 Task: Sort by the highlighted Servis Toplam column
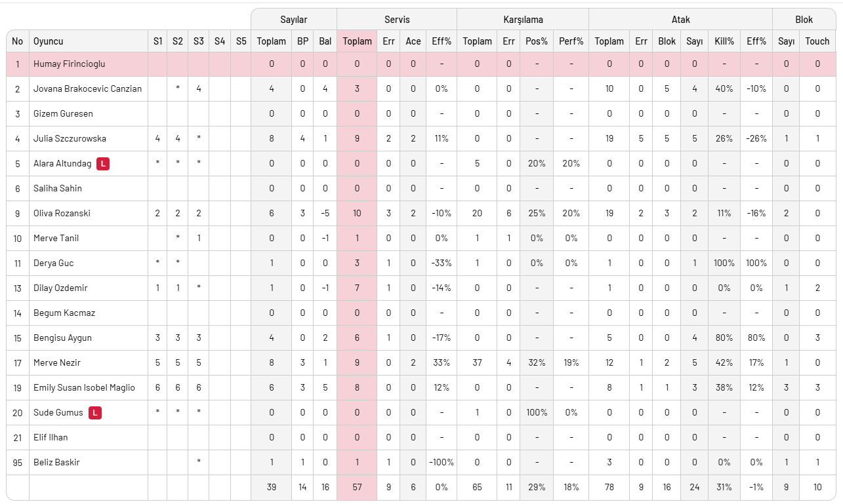coord(357,41)
